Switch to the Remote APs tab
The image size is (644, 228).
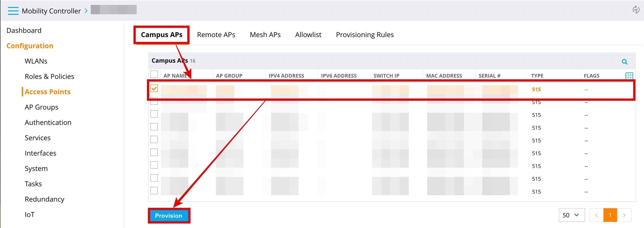(216, 35)
